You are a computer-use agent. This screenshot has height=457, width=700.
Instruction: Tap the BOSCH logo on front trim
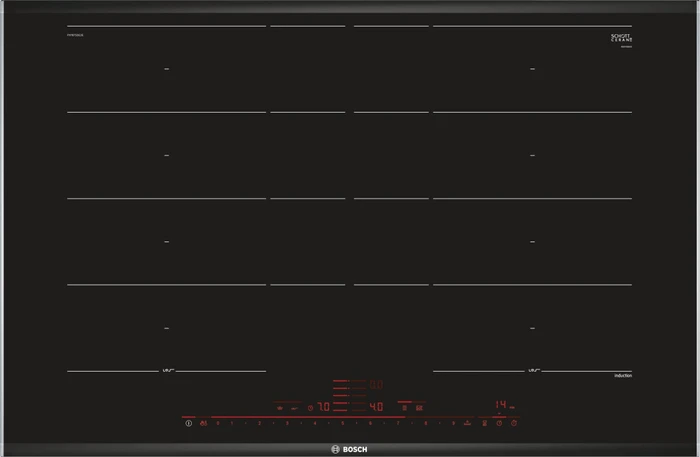click(x=350, y=449)
